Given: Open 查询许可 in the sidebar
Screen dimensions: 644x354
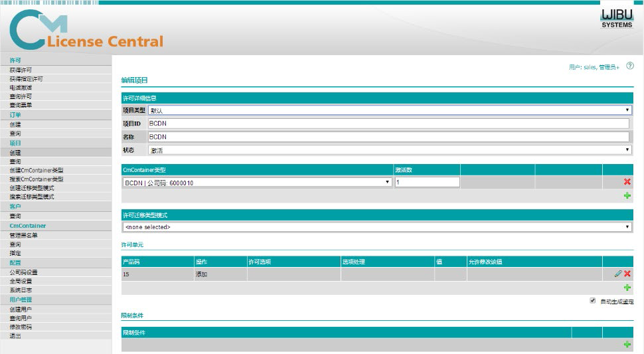Looking at the screenshot, I should [x=21, y=96].
